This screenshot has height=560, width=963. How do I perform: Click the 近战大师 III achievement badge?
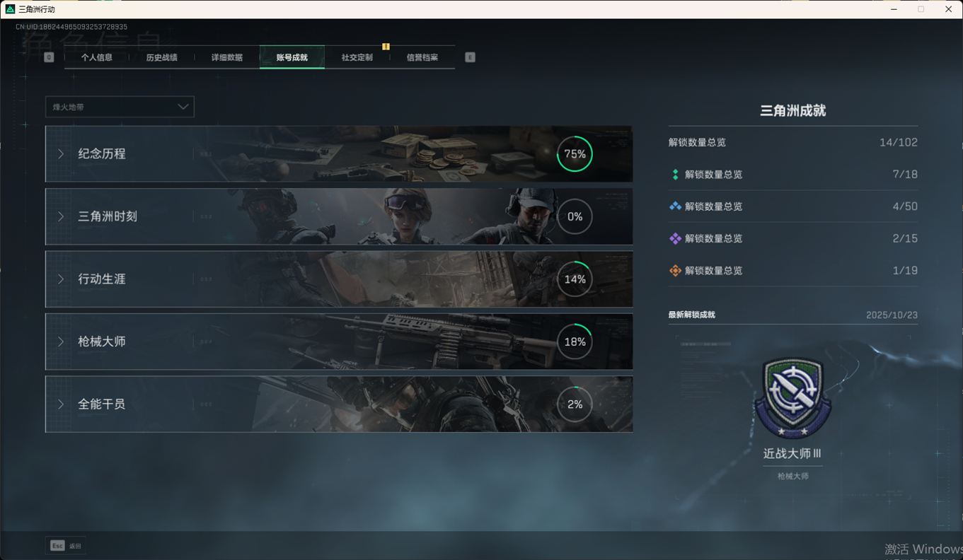click(792, 397)
